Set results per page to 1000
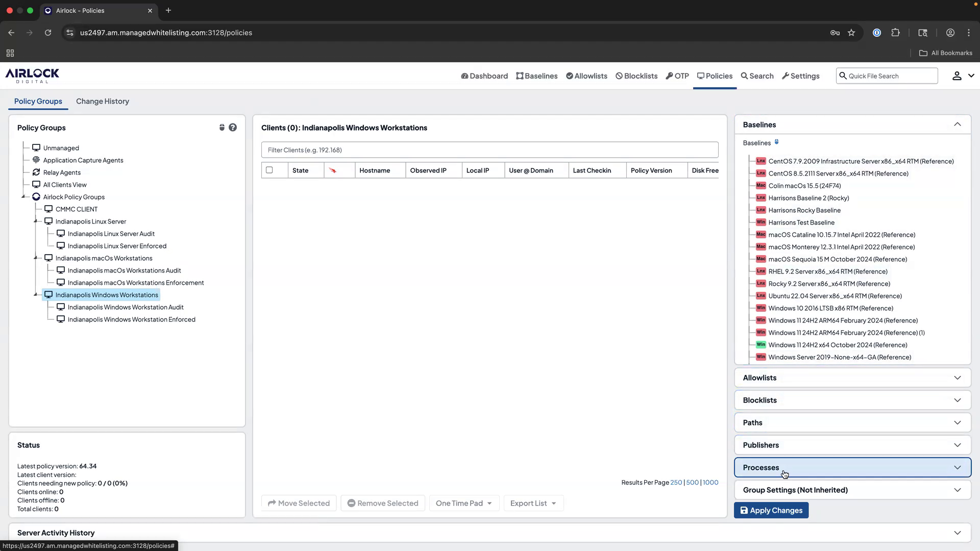The image size is (980, 551). (x=710, y=482)
